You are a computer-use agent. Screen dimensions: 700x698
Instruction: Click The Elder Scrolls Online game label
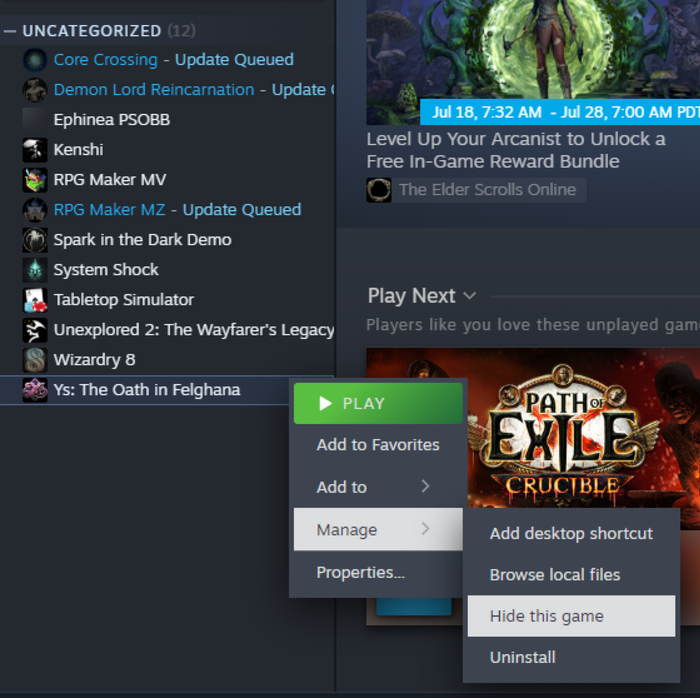(488, 190)
